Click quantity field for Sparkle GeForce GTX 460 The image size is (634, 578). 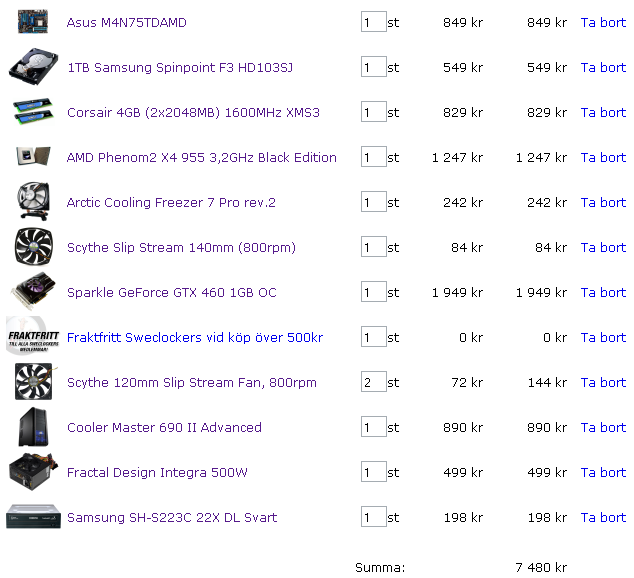point(374,292)
